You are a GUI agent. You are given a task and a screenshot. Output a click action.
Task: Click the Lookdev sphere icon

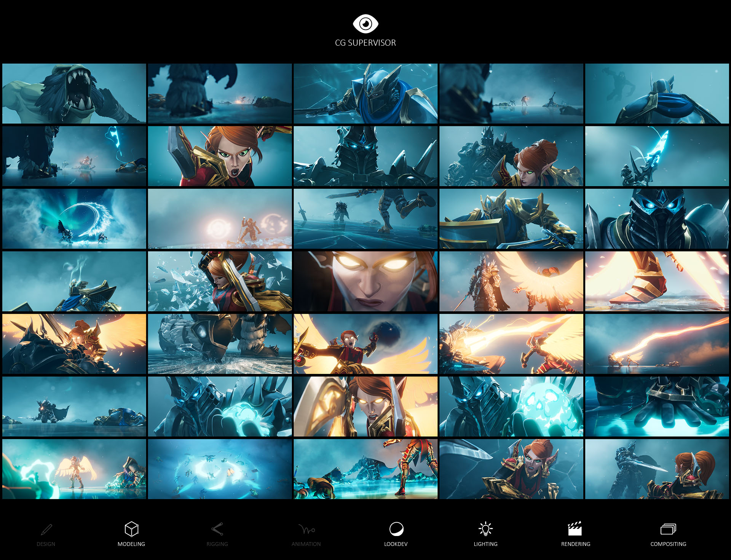pos(396,529)
